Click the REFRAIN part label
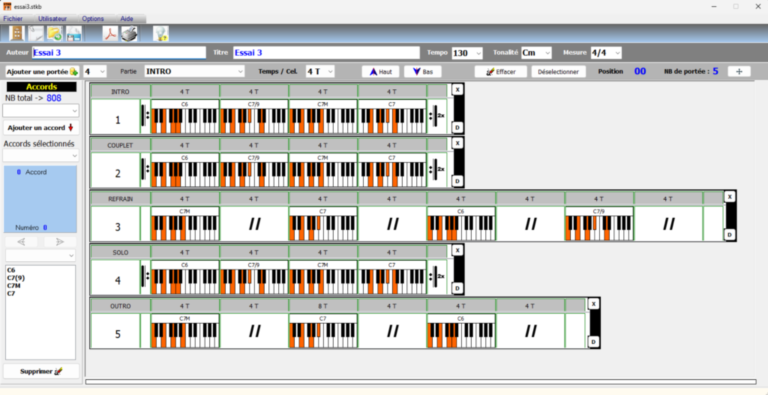768x395 pixels. pyautogui.click(x=120, y=199)
